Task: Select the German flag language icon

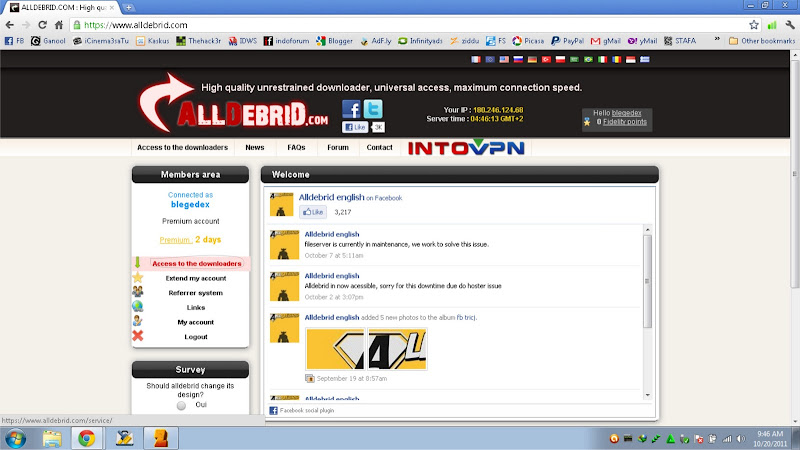Action: coord(532,60)
